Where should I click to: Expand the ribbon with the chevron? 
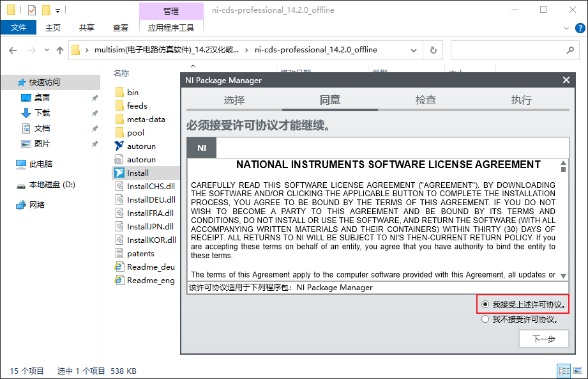pos(566,28)
